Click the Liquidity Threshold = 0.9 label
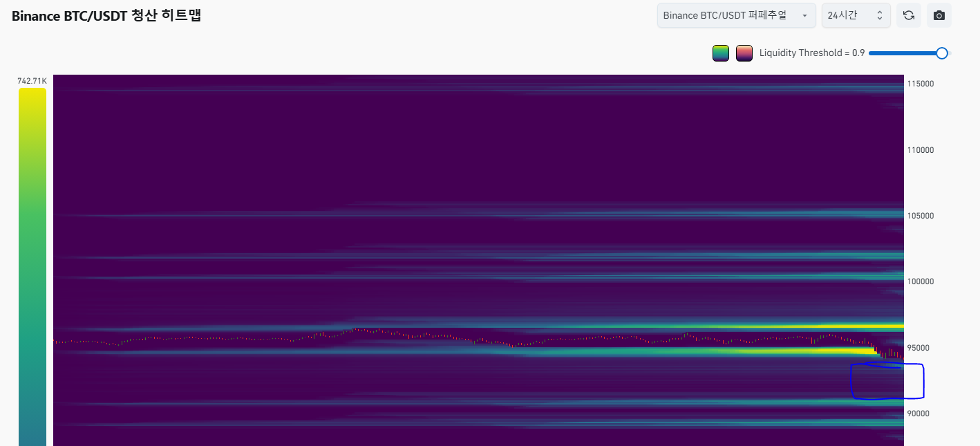Viewport: 980px width, 446px height. 812,53
